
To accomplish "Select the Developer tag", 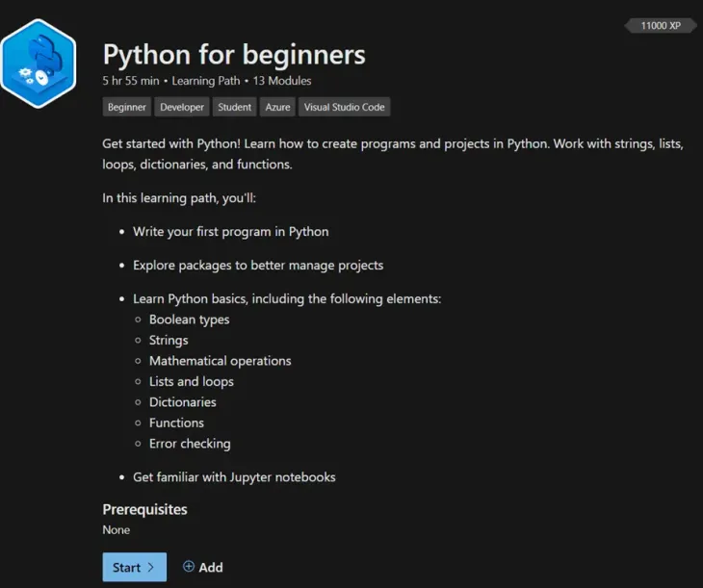I will 182,108.
